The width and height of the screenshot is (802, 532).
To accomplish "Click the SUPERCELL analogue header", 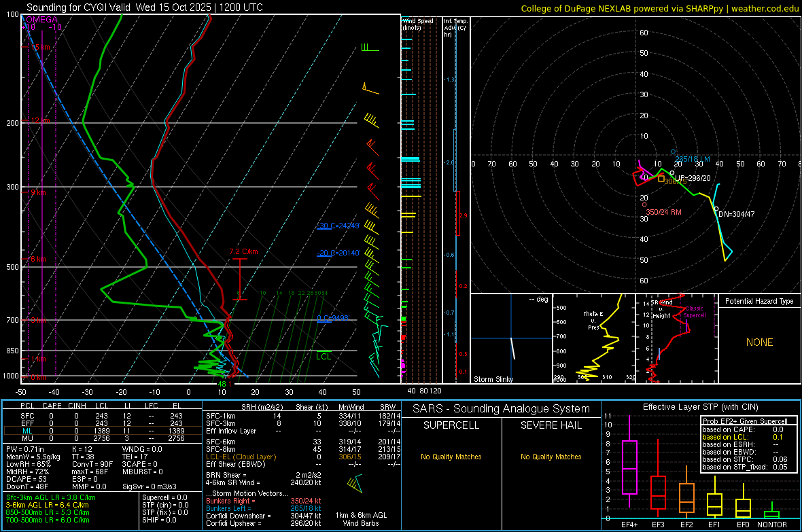I will pos(451,425).
